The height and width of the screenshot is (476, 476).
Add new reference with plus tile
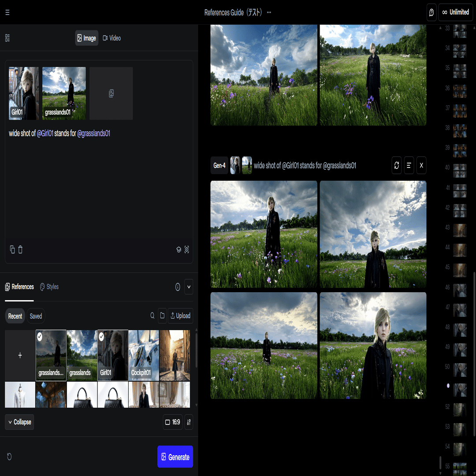coord(20,355)
